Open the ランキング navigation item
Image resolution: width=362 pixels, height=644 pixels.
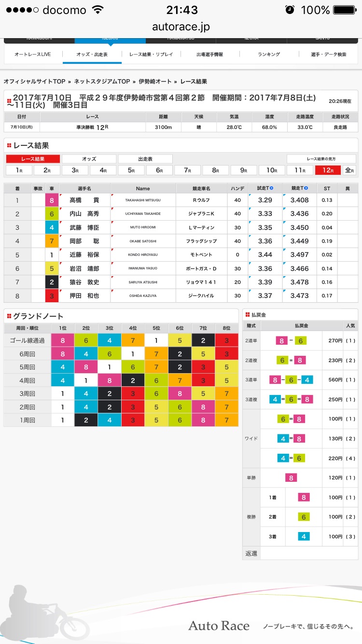click(269, 55)
